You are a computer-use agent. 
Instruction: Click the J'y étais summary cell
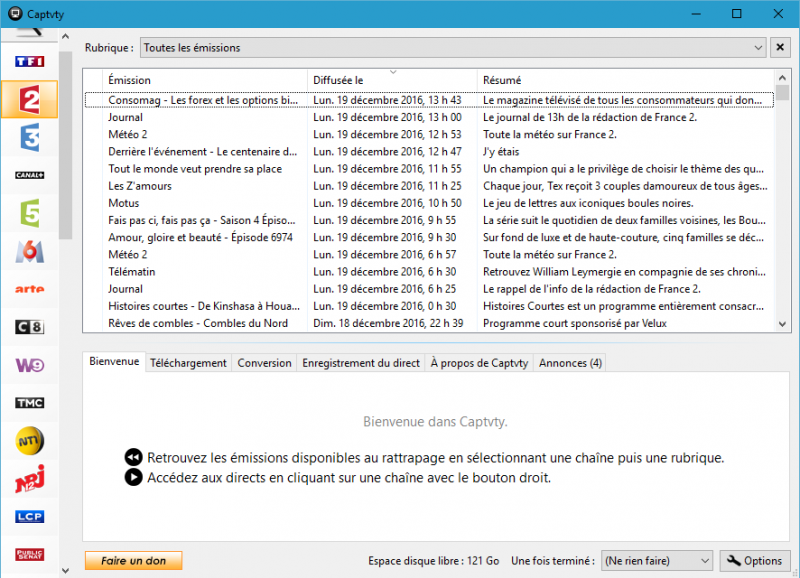coord(501,152)
